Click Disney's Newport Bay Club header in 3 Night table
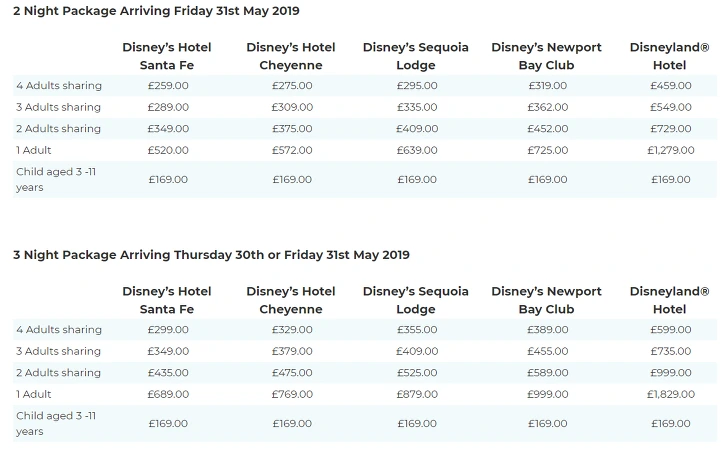The height and width of the screenshot is (451, 728). click(547, 300)
